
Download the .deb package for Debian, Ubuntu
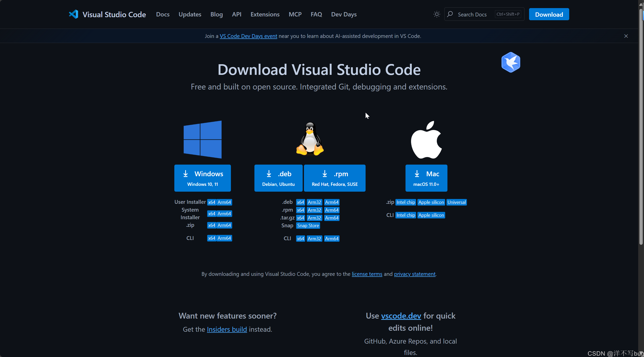[x=278, y=178]
